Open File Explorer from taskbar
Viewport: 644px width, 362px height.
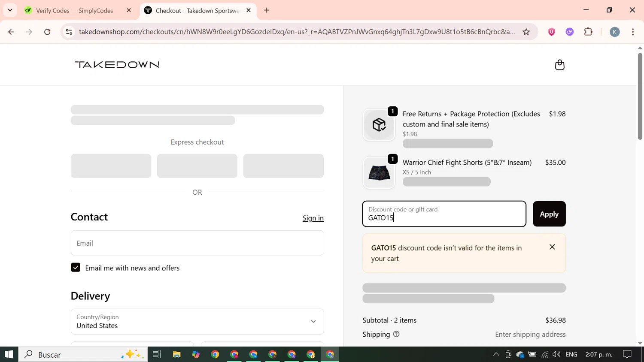click(x=176, y=354)
